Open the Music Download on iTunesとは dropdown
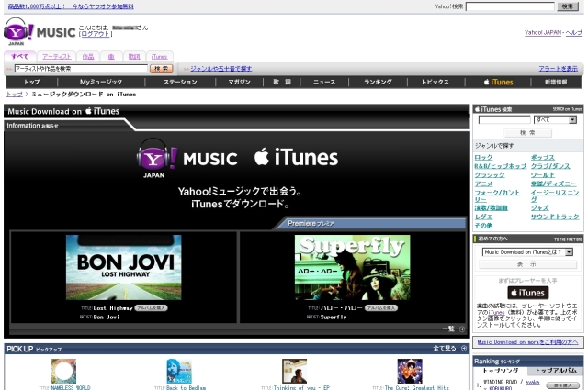Viewport: 588px width, 390px height. 527,252
